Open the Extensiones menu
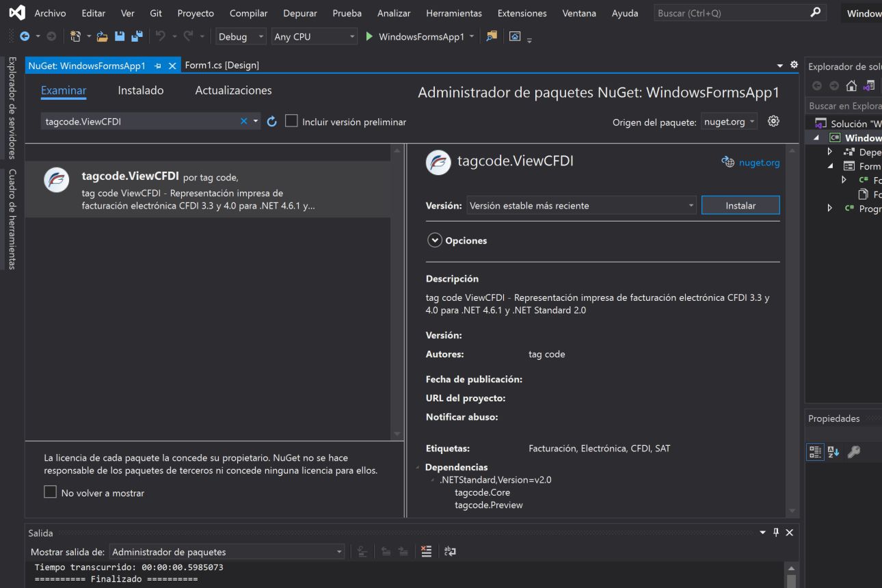882x588 pixels. click(522, 13)
